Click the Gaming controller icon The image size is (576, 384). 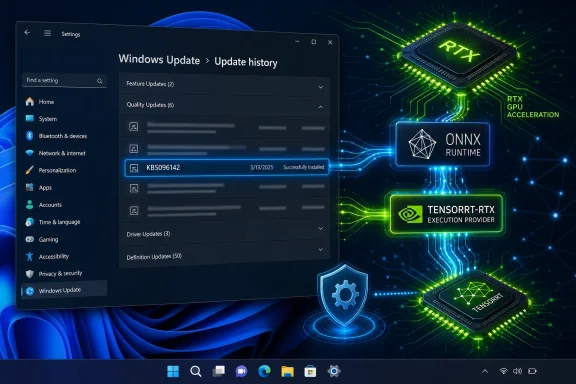click(30, 239)
